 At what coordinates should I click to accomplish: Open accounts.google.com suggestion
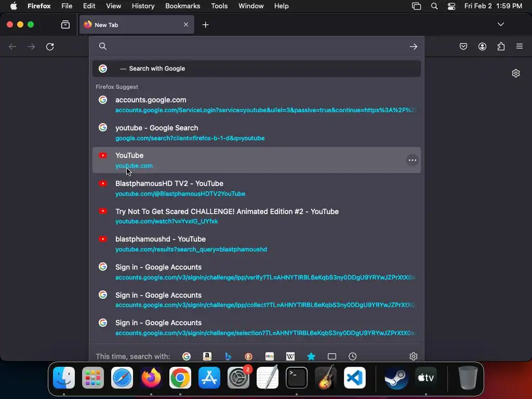tap(257, 105)
